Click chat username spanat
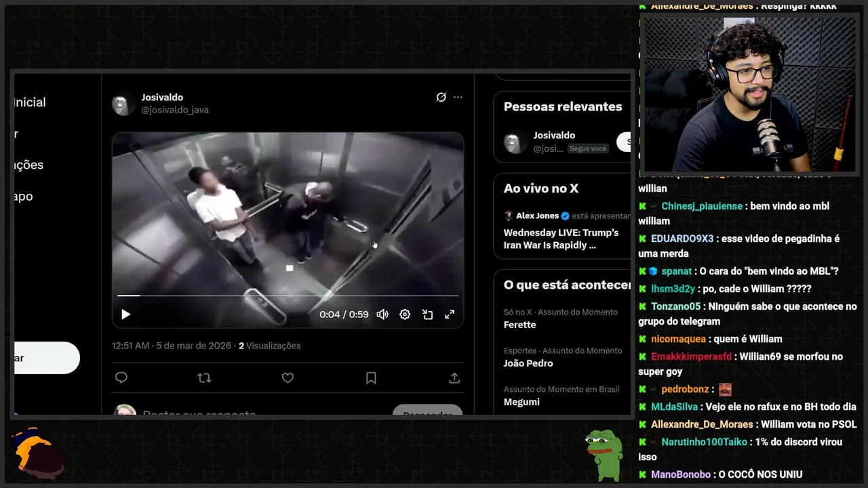Viewport: 868px width, 488px height. click(x=677, y=271)
